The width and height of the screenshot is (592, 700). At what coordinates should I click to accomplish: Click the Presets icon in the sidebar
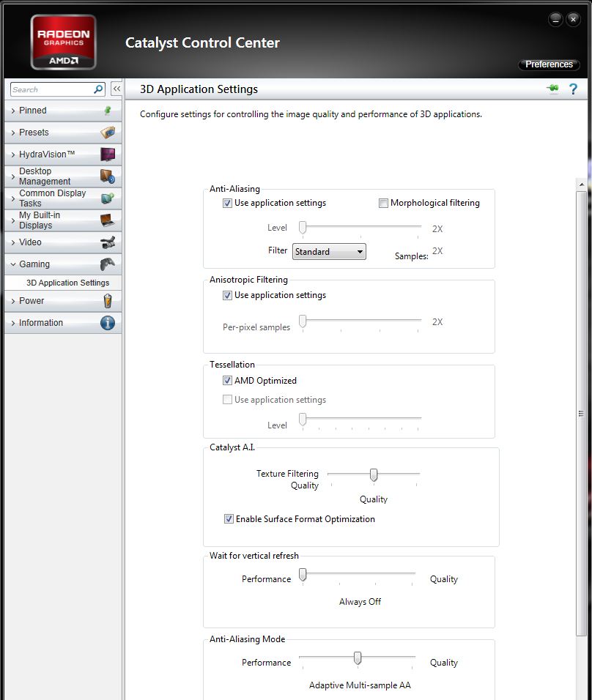tap(108, 132)
